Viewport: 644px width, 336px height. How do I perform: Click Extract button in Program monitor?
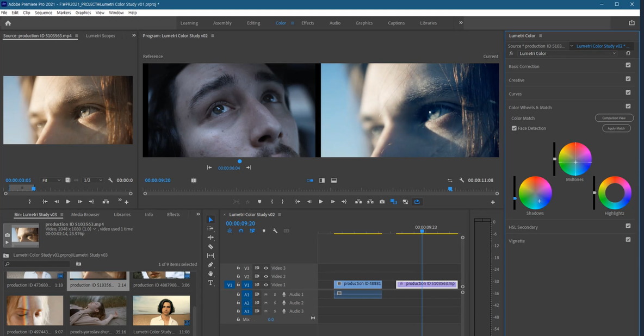[x=370, y=202]
